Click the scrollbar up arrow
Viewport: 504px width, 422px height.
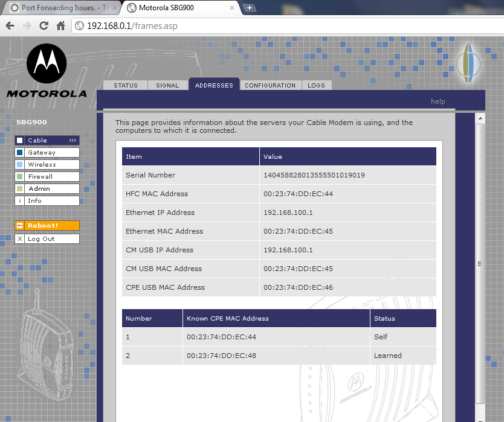pos(480,118)
